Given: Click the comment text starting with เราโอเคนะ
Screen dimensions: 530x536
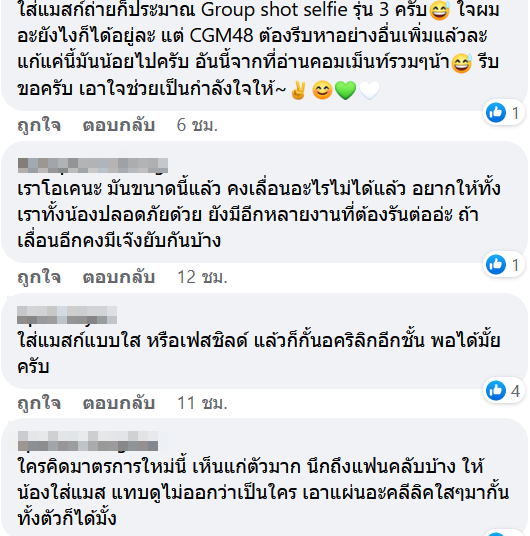Looking at the screenshot, I should (259, 215).
